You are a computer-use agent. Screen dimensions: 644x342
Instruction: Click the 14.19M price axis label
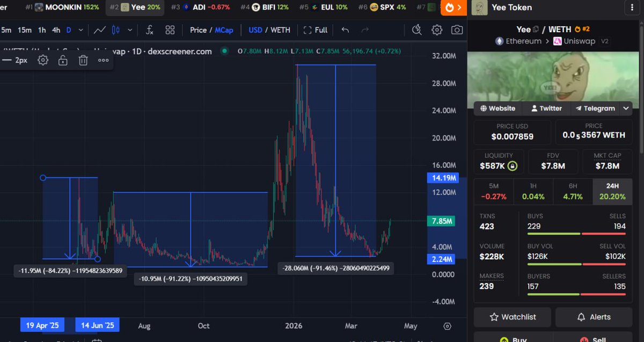pyautogui.click(x=443, y=178)
